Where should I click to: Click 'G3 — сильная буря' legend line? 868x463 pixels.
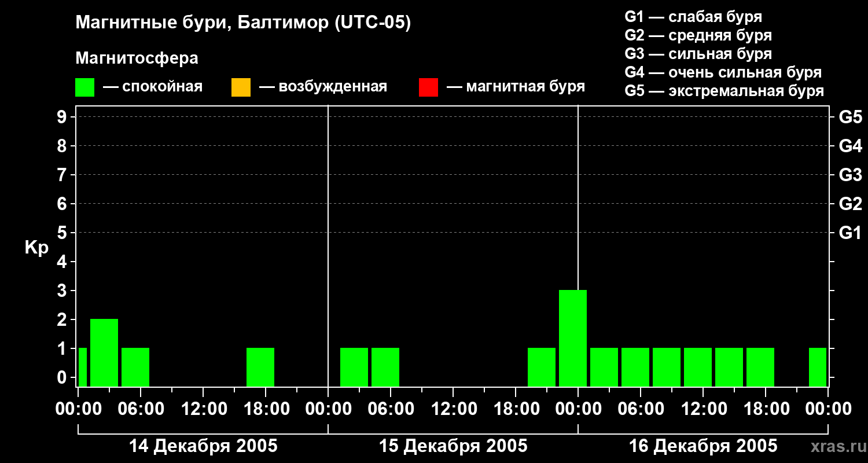point(698,54)
